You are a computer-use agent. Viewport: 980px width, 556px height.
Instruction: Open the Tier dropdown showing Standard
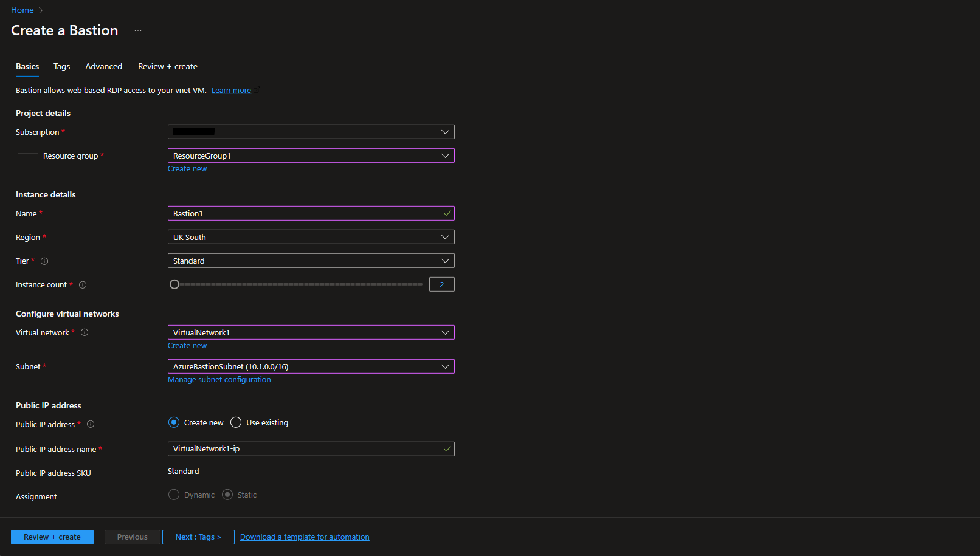pos(311,261)
